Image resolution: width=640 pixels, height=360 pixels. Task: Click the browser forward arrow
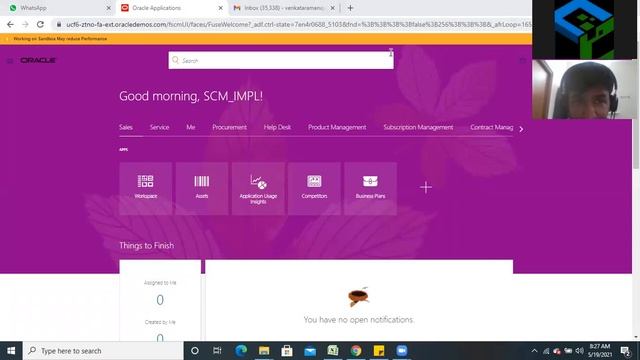(x=25, y=24)
